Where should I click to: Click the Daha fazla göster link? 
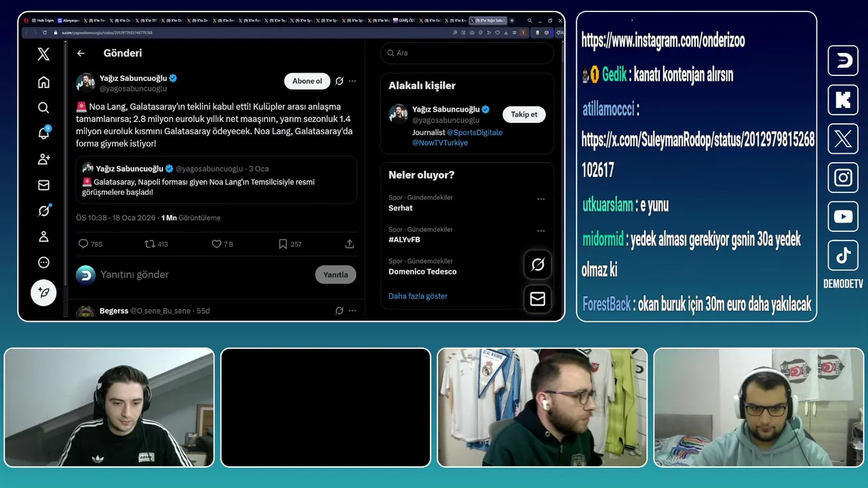418,296
